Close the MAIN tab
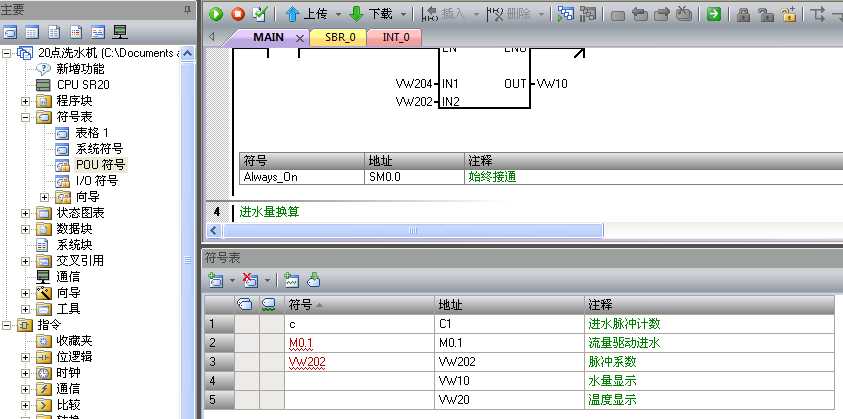This screenshot has height=419, width=843. pos(300,37)
